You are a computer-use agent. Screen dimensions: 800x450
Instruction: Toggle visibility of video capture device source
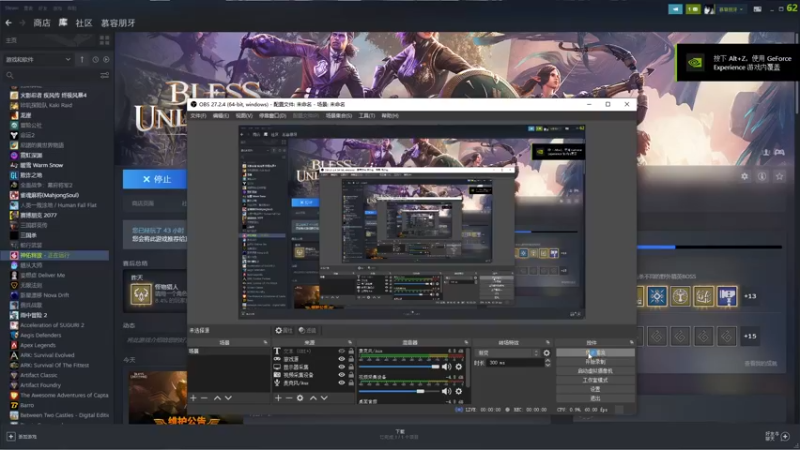click(x=341, y=375)
